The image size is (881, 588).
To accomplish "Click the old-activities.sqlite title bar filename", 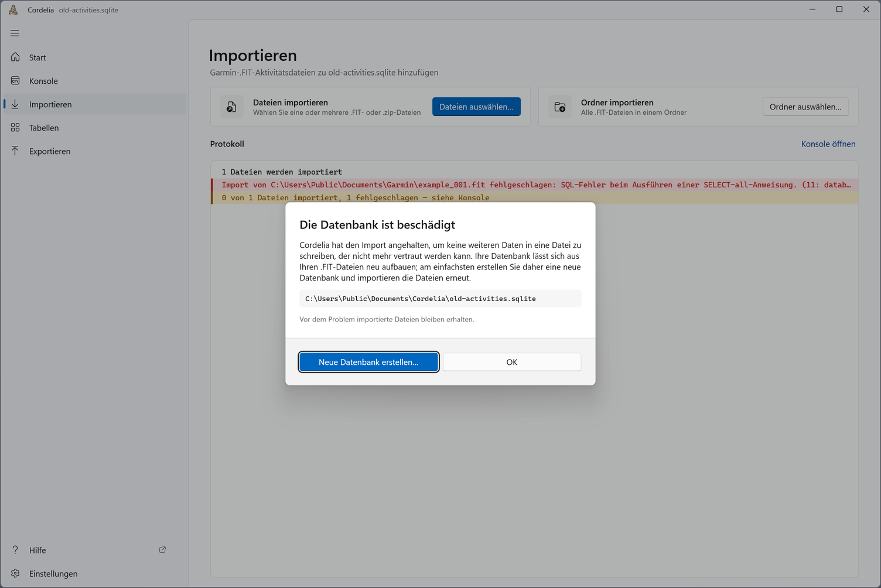I will [x=88, y=10].
